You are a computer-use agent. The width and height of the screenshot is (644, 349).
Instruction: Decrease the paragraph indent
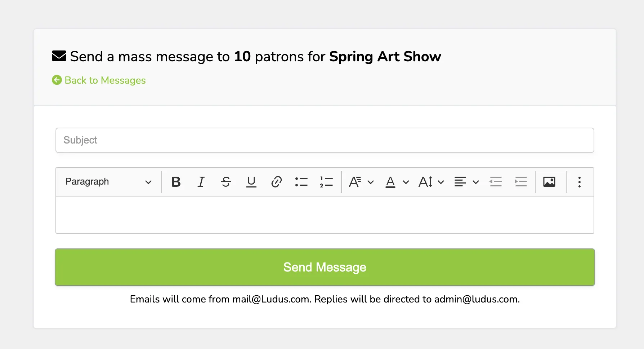[496, 182]
